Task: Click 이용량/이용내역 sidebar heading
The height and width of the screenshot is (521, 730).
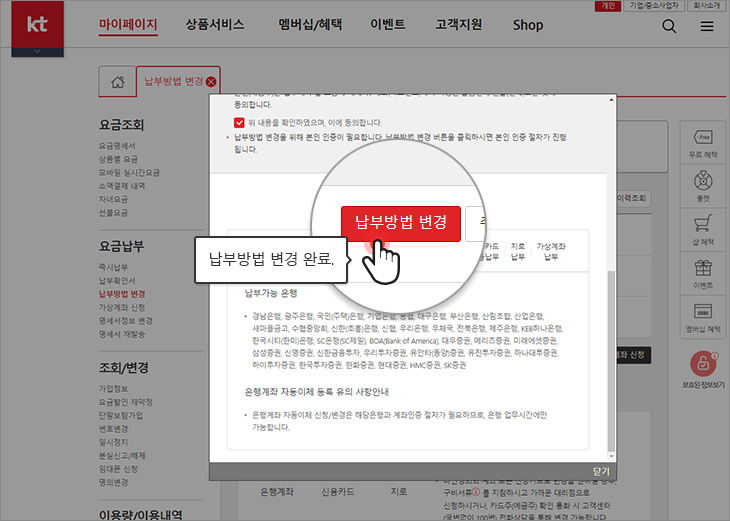Action: click(140, 514)
